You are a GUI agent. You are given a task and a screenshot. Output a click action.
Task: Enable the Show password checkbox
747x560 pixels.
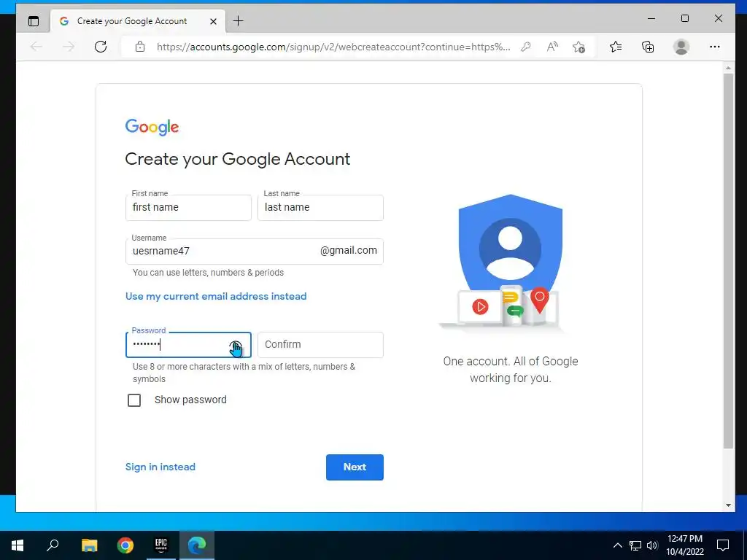click(x=134, y=400)
